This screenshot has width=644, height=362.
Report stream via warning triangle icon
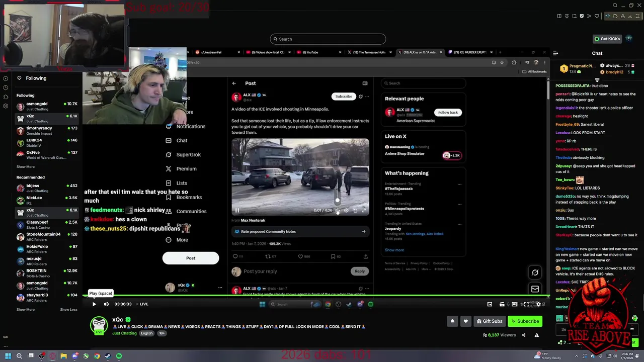(536, 335)
